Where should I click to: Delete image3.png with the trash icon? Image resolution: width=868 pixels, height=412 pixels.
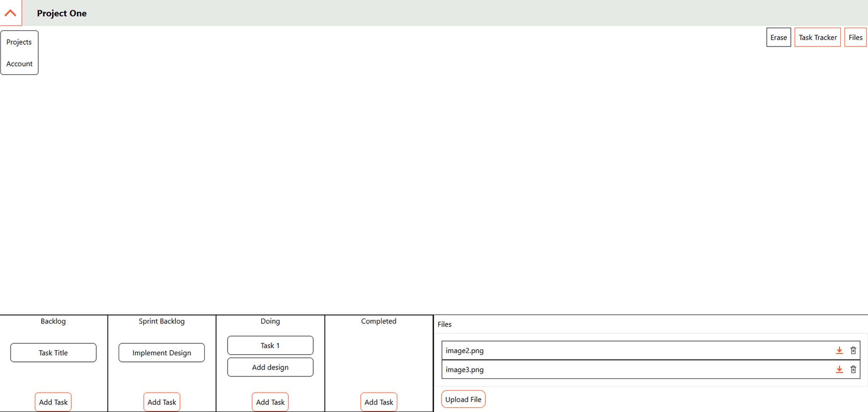point(853,370)
